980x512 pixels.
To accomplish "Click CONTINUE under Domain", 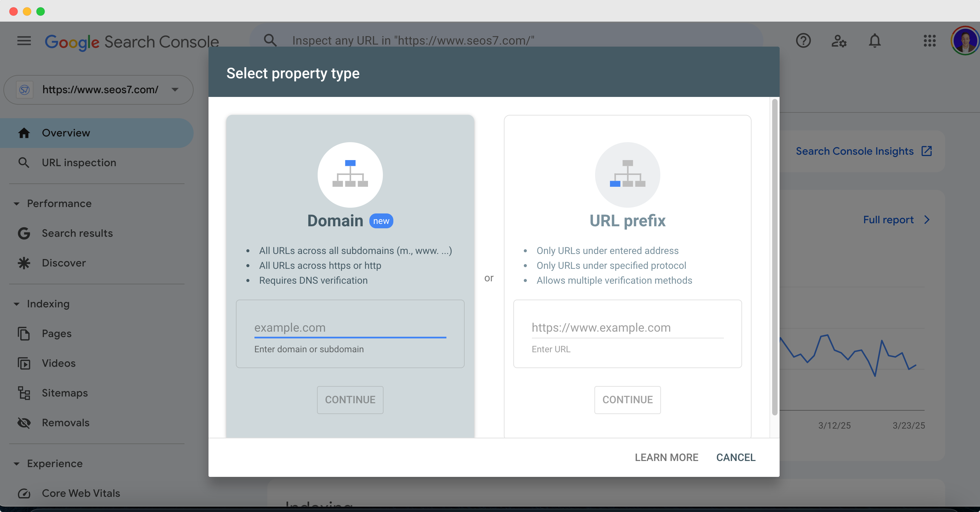I will 350,400.
